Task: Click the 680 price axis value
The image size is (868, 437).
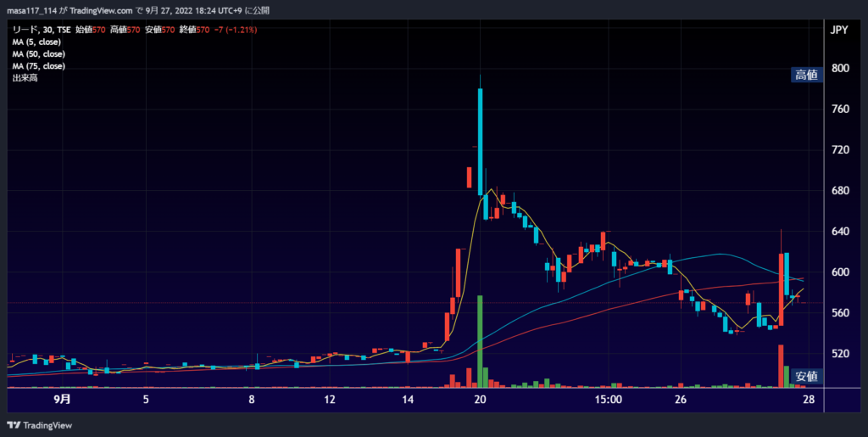Action: 840,191
